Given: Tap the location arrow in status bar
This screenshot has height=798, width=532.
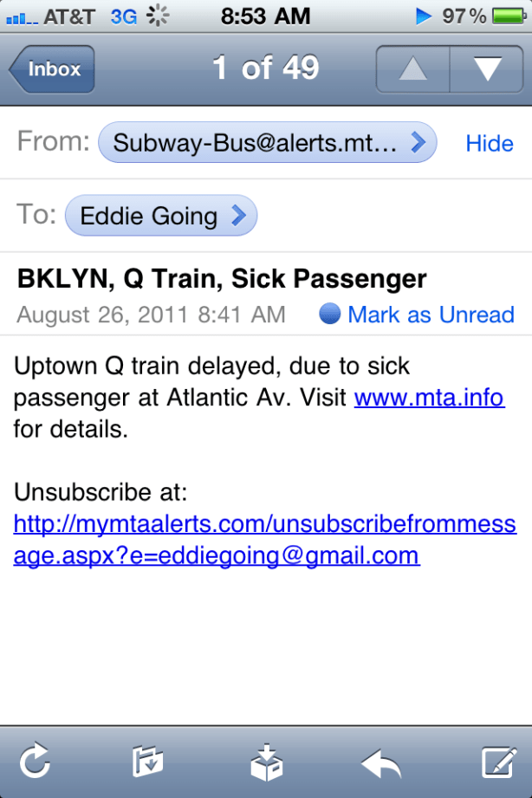Looking at the screenshot, I should pos(424,16).
